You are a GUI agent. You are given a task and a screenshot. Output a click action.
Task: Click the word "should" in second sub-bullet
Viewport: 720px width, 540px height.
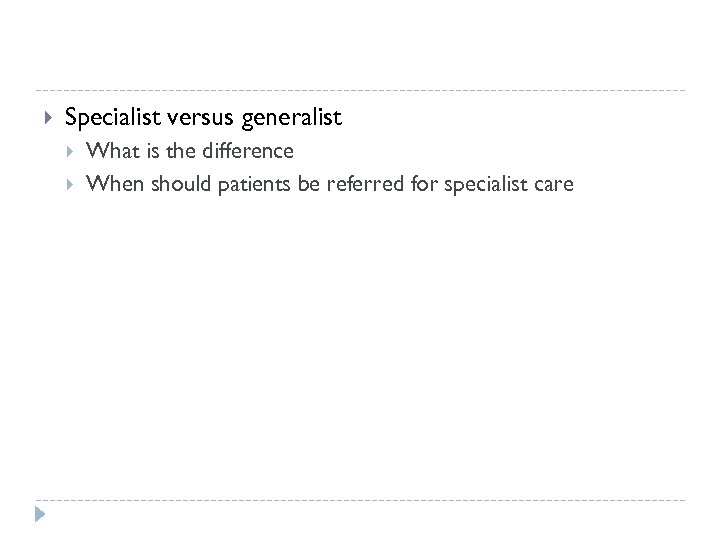click(174, 184)
